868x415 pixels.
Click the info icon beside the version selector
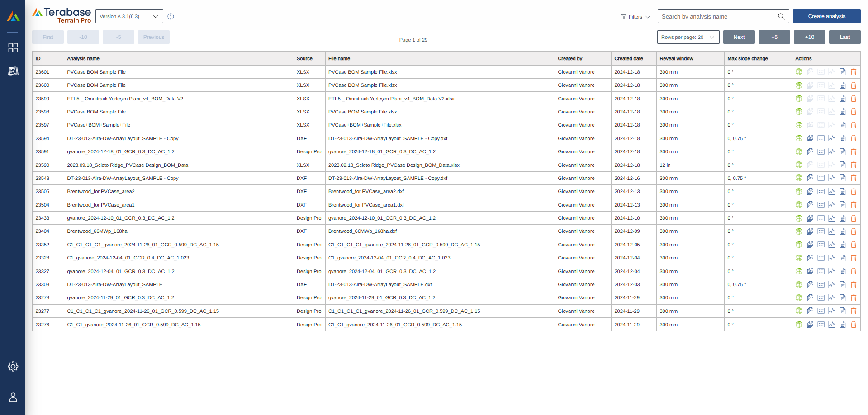[171, 16]
